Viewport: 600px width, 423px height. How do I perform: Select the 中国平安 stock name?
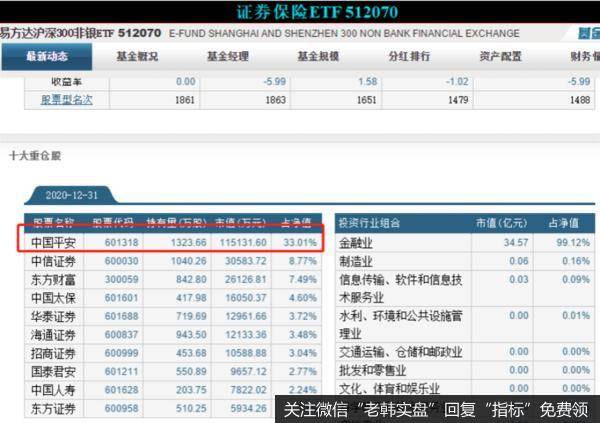click(53, 242)
